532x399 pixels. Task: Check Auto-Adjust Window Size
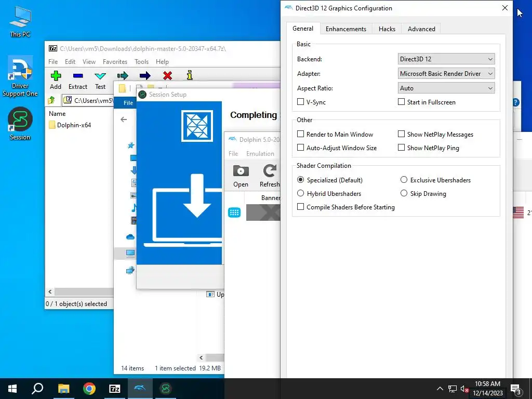point(300,148)
